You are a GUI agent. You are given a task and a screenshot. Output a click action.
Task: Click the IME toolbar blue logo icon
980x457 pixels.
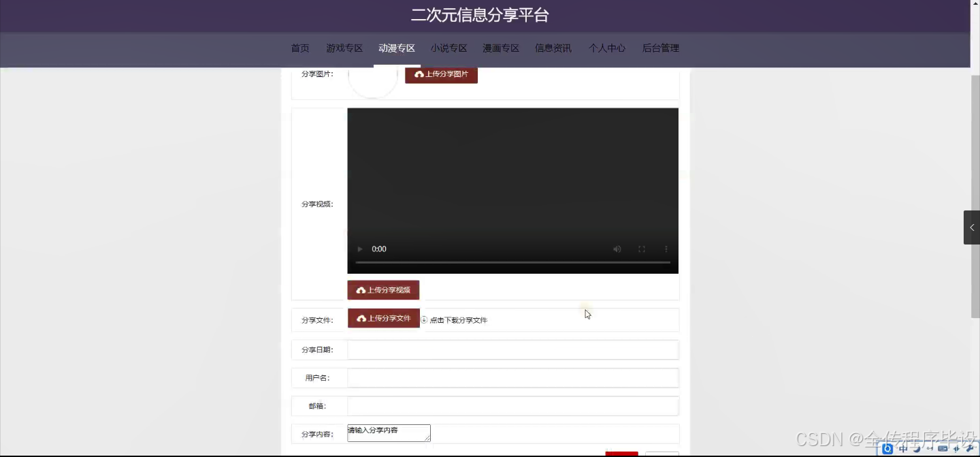coord(887,449)
